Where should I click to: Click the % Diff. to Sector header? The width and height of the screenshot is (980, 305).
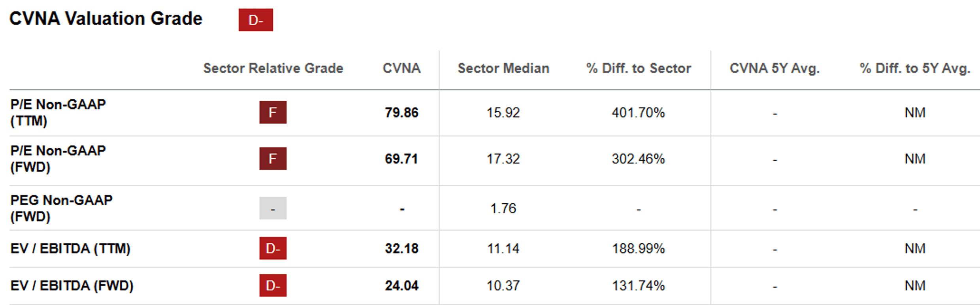tap(638, 68)
